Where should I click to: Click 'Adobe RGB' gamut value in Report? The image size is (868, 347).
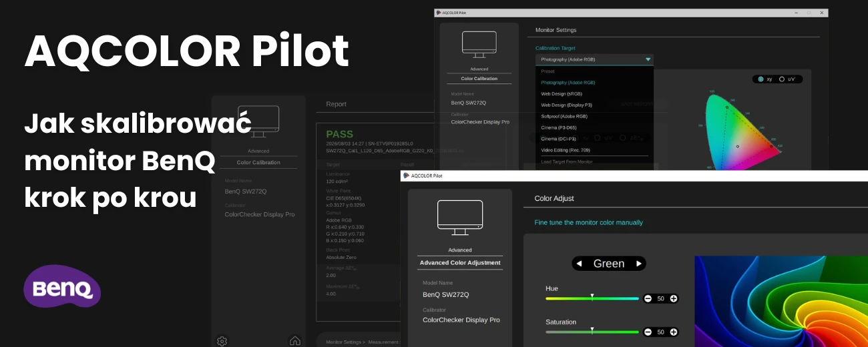click(339, 219)
